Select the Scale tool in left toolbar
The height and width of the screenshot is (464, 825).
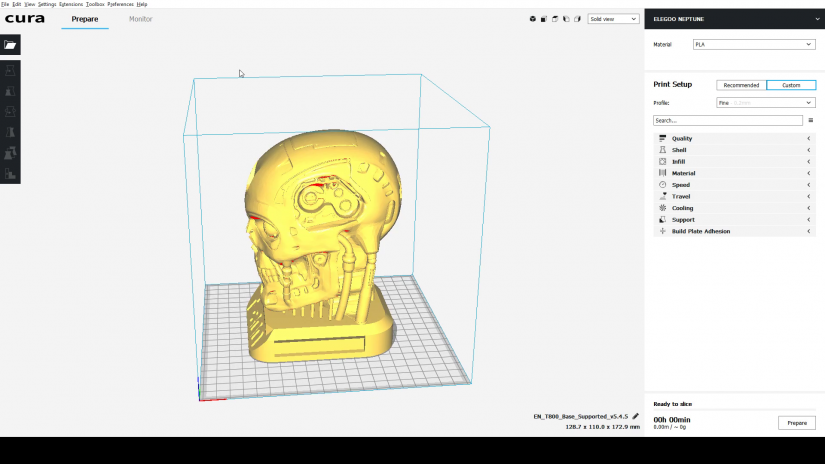click(10, 91)
